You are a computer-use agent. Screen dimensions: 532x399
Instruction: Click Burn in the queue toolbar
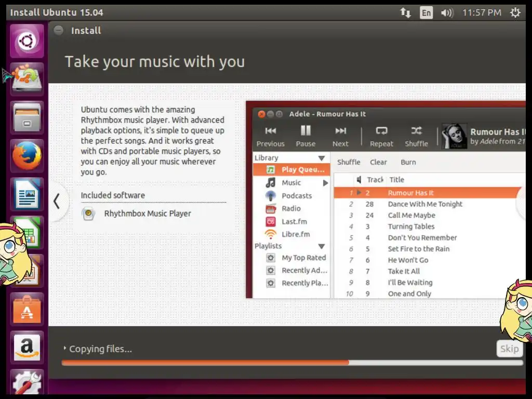click(408, 162)
